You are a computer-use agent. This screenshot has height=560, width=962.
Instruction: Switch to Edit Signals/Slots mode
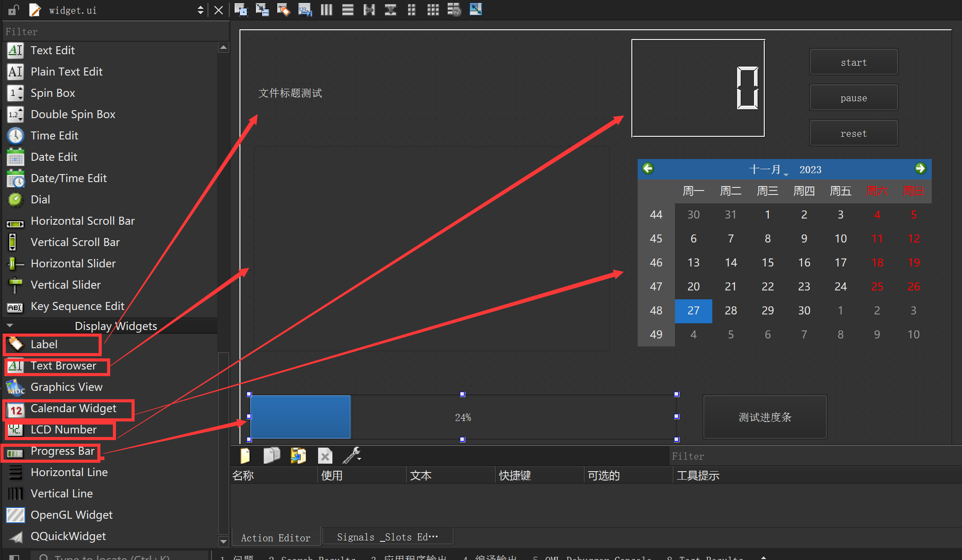(262, 9)
